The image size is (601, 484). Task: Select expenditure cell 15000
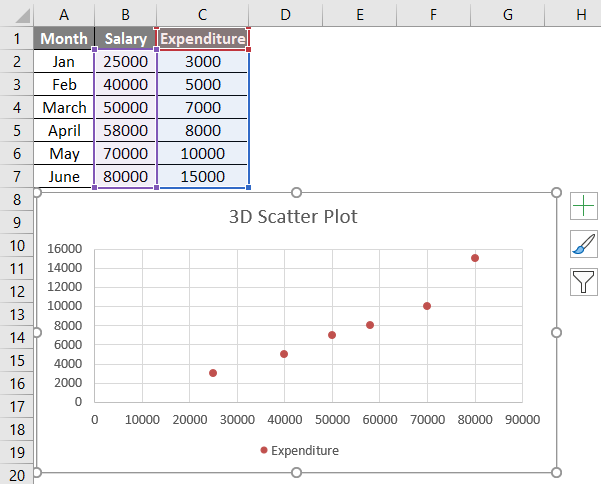point(202,176)
